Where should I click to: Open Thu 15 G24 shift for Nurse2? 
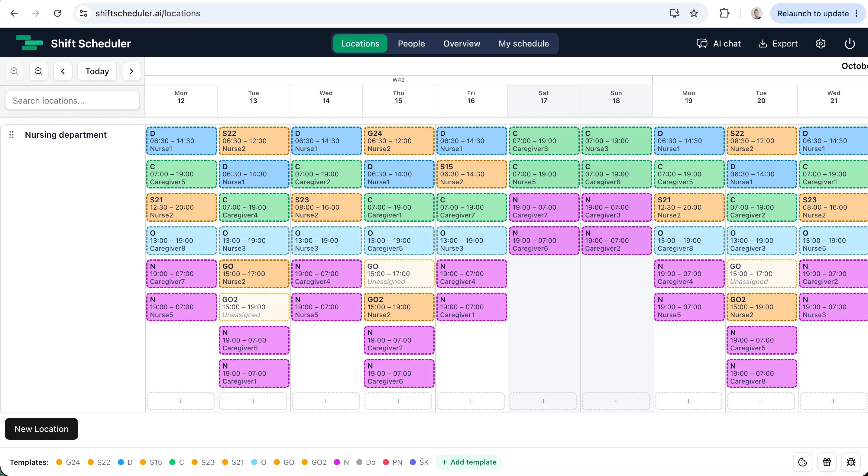[x=399, y=141]
